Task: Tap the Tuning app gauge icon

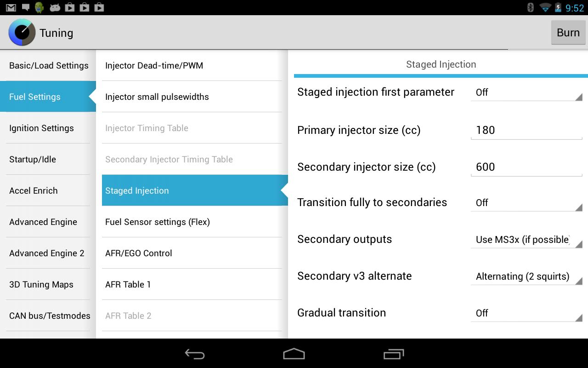Action: click(x=22, y=32)
